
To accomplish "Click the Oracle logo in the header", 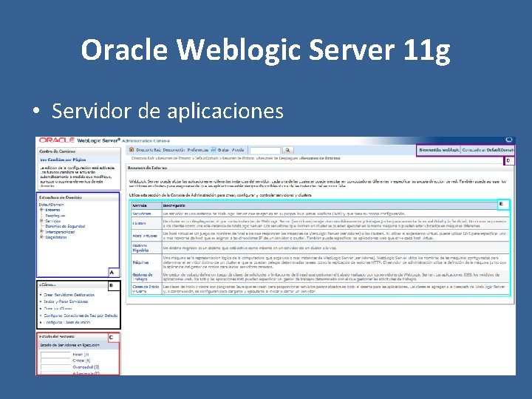I will click(x=57, y=140).
